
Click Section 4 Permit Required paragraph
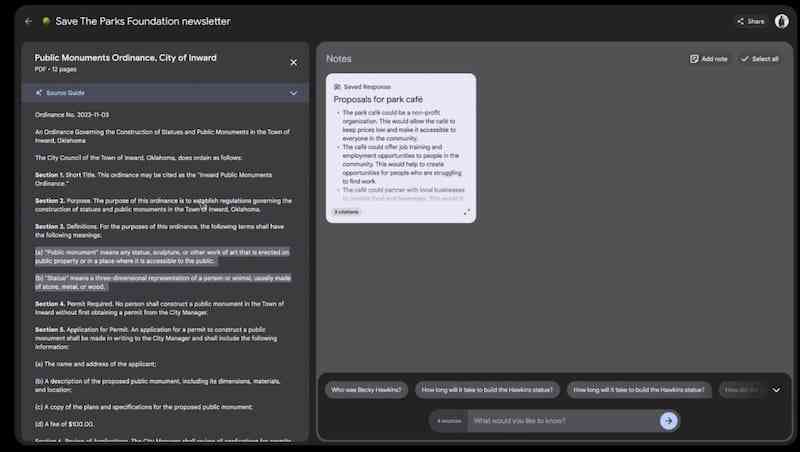coord(160,308)
